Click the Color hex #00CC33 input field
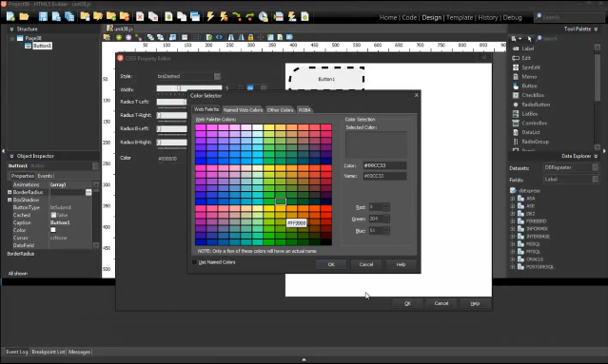 pyautogui.click(x=384, y=165)
